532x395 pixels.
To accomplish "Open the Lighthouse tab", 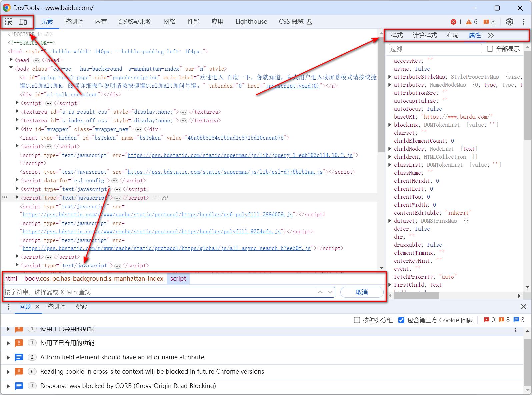I will (251, 22).
